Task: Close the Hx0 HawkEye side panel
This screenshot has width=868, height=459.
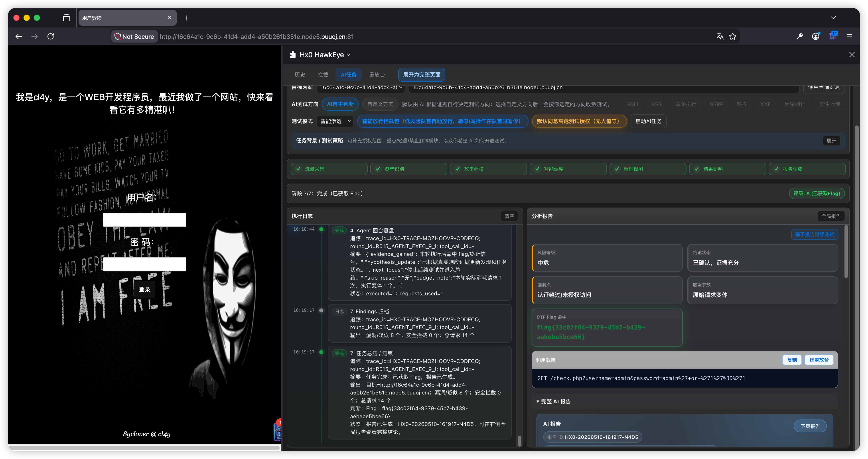Action: point(852,55)
